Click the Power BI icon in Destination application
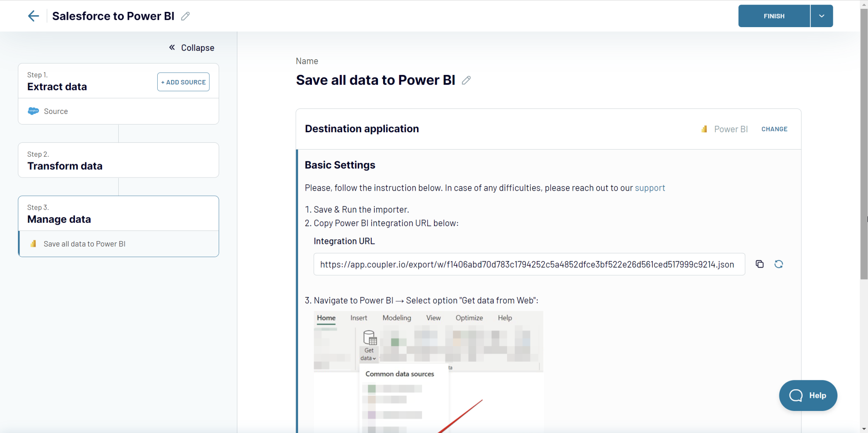The image size is (868, 433). [x=704, y=129]
